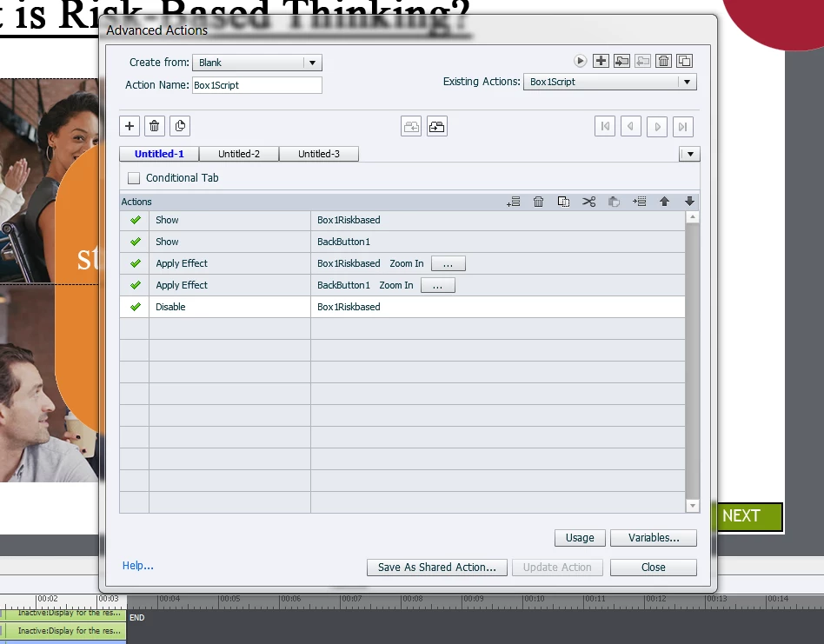824x644 pixels.
Task: Enable the Conditional Tab checkbox
Action: [x=134, y=178]
